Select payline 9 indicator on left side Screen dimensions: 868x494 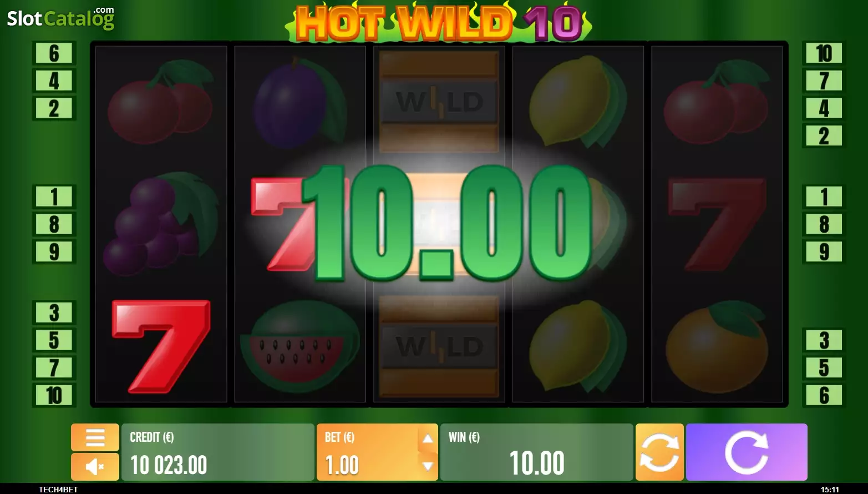tap(54, 251)
